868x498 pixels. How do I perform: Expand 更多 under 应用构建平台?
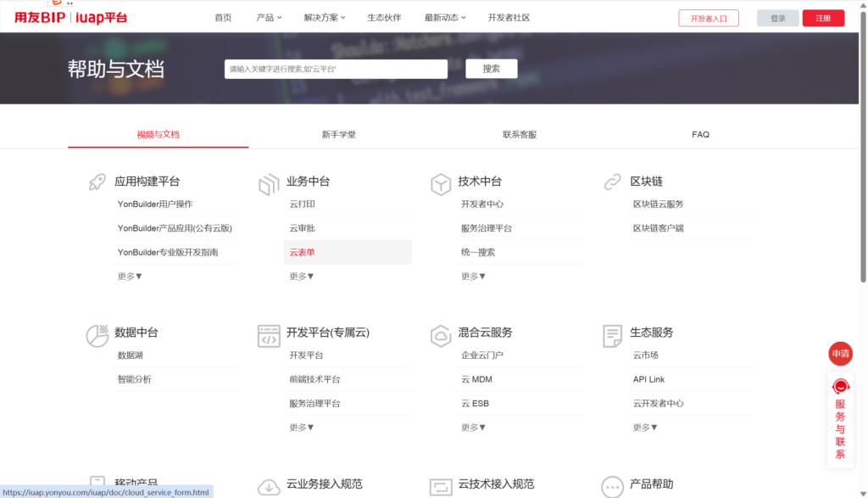[128, 276]
